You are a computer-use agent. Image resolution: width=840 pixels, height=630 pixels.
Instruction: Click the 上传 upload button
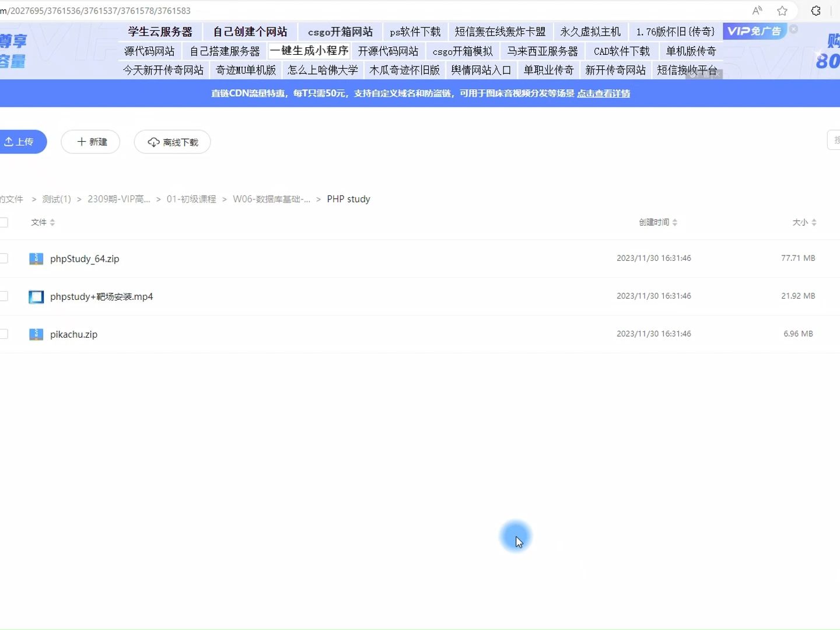22,142
